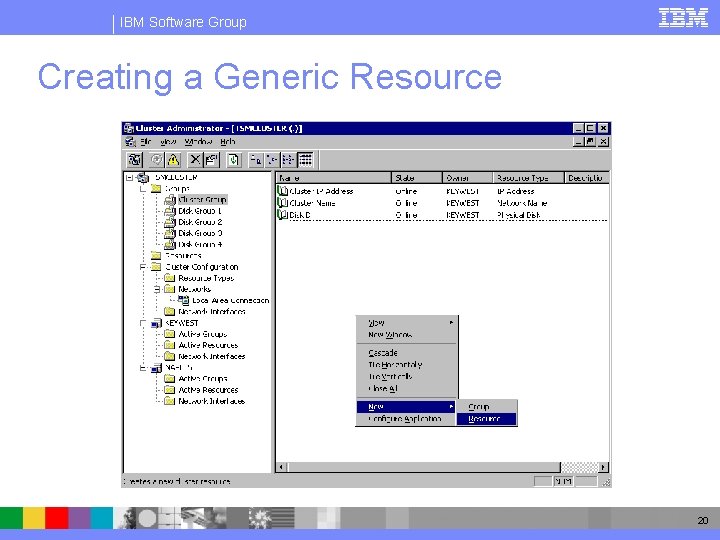Click the Disk Group 2 group icon

click(170, 222)
